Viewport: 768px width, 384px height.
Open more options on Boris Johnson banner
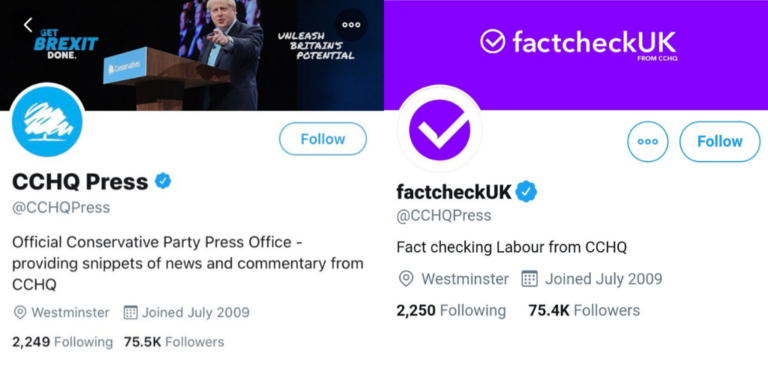(351, 25)
